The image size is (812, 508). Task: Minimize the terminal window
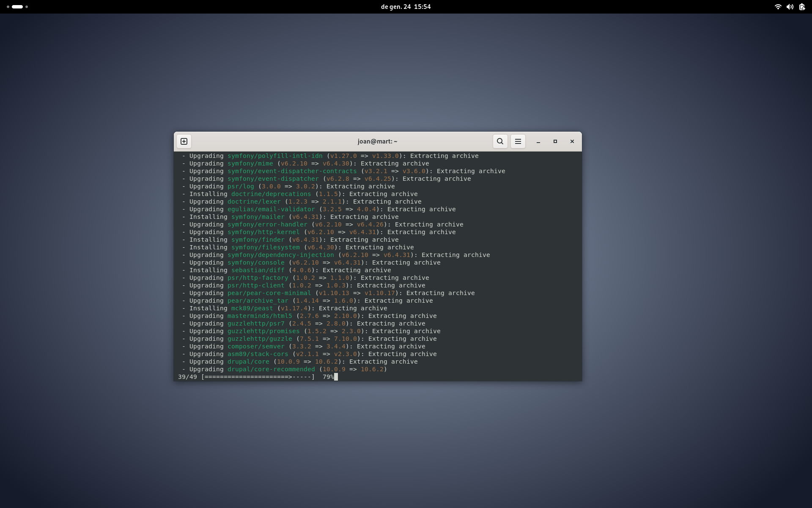538,141
